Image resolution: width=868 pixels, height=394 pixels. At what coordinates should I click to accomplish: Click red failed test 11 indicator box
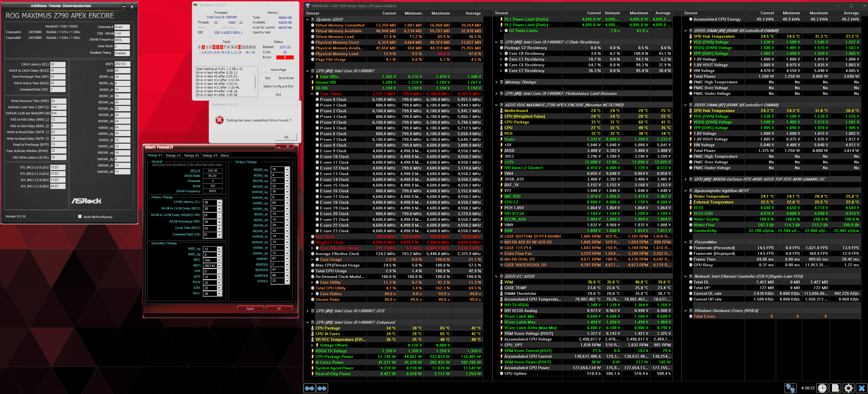pos(239,47)
